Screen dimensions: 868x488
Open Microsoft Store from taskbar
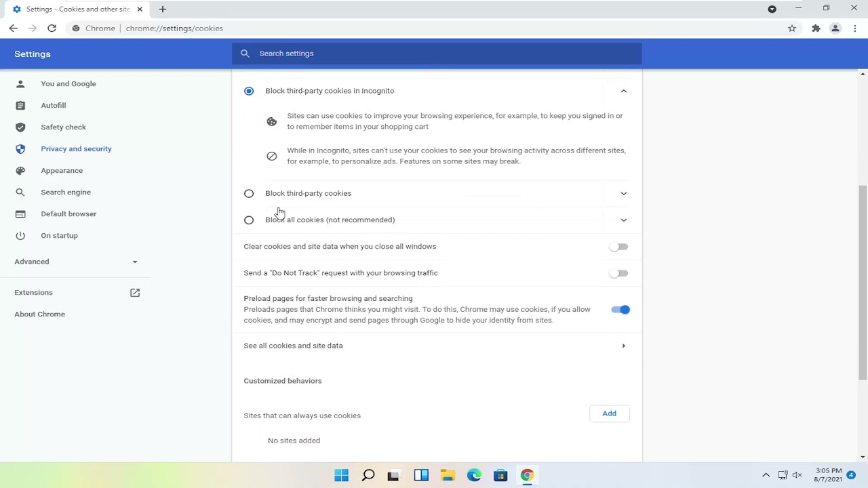pyautogui.click(x=500, y=475)
